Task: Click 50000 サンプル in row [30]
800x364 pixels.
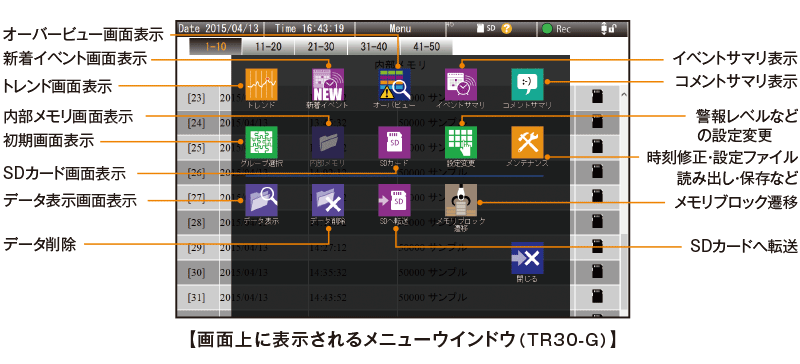Action: 432,272
